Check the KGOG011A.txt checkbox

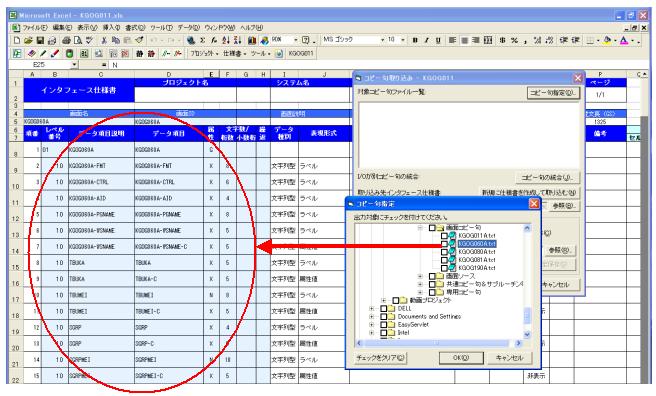tap(444, 236)
